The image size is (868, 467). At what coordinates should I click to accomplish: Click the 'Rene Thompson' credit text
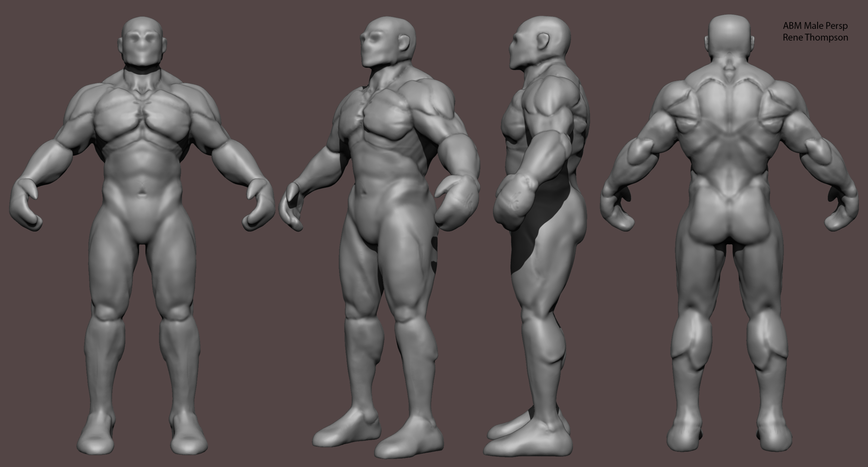tap(815, 38)
